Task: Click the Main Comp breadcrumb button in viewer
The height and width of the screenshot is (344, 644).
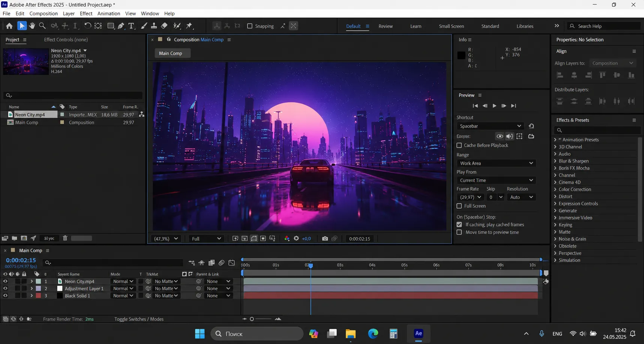Action: 172,53
